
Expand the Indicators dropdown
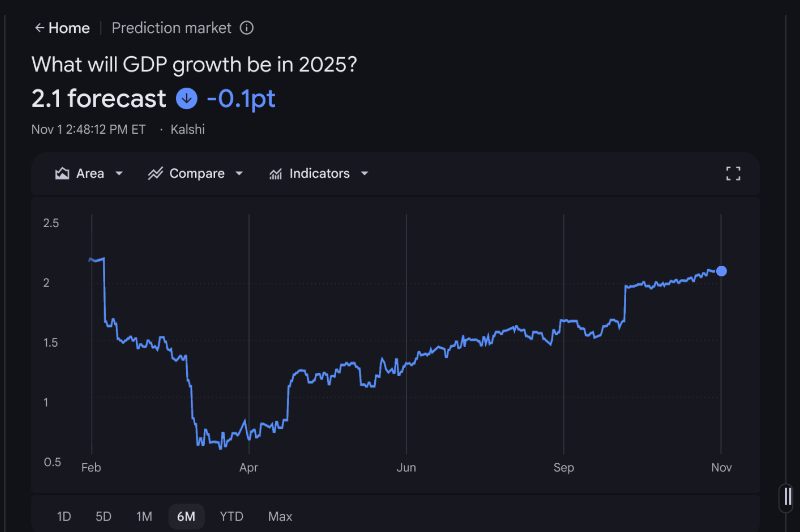tap(364, 173)
